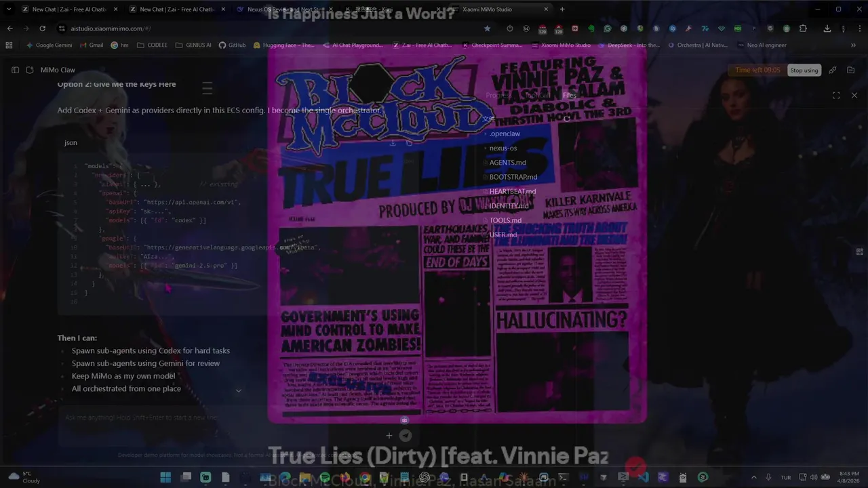This screenshot has width=868, height=488.
Task: Open HEARTBEAT.md file
Action: (x=512, y=191)
